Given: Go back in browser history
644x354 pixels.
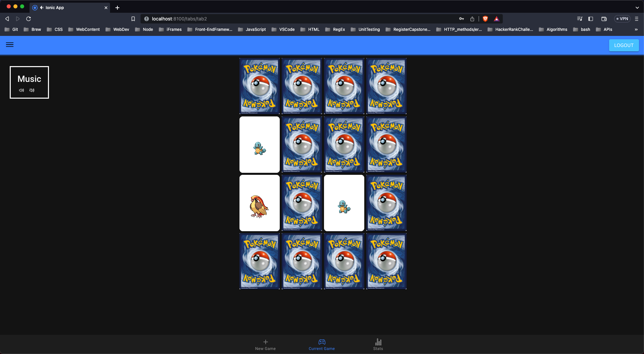Looking at the screenshot, I should tap(7, 19).
